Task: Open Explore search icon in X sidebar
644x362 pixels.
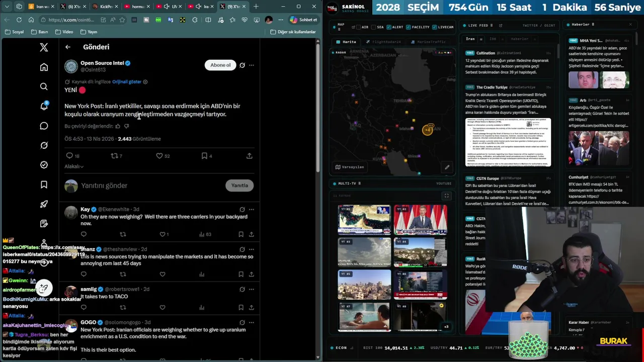Action: pos(44,87)
